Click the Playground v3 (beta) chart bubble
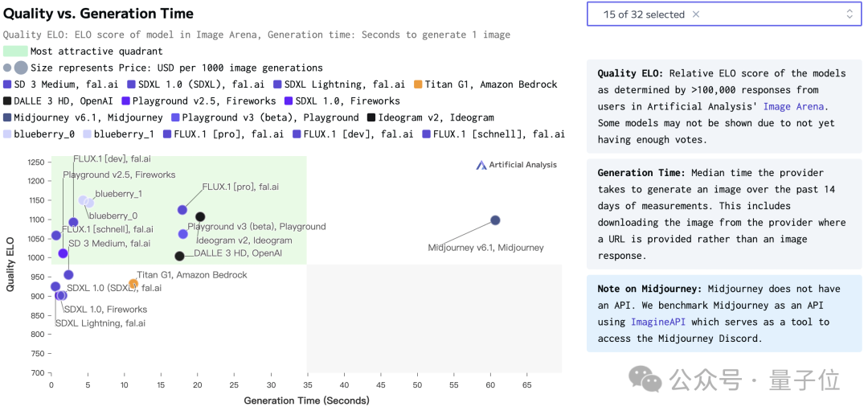 pyautogui.click(x=183, y=234)
